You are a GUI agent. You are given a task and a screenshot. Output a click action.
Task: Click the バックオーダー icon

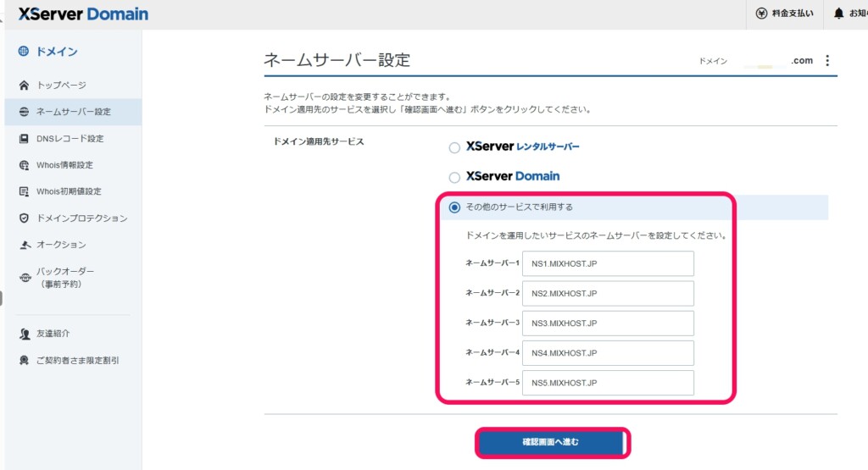[x=25, y=278]
